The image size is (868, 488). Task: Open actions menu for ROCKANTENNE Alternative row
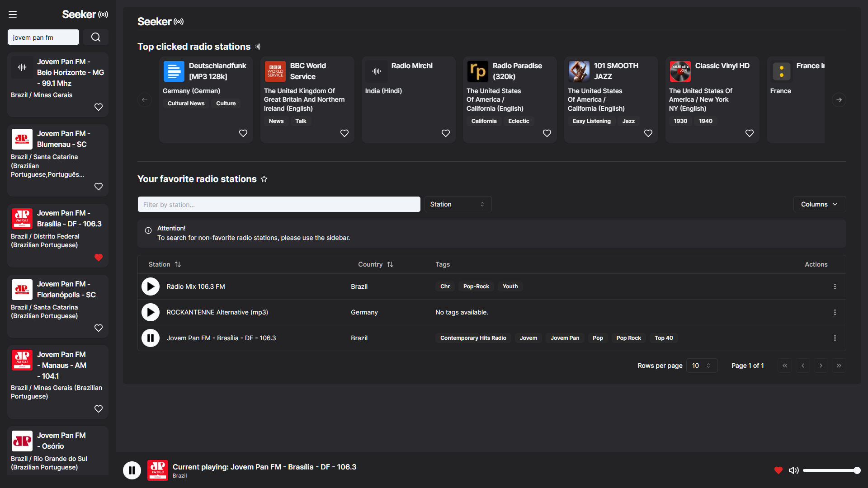point(835,312)
